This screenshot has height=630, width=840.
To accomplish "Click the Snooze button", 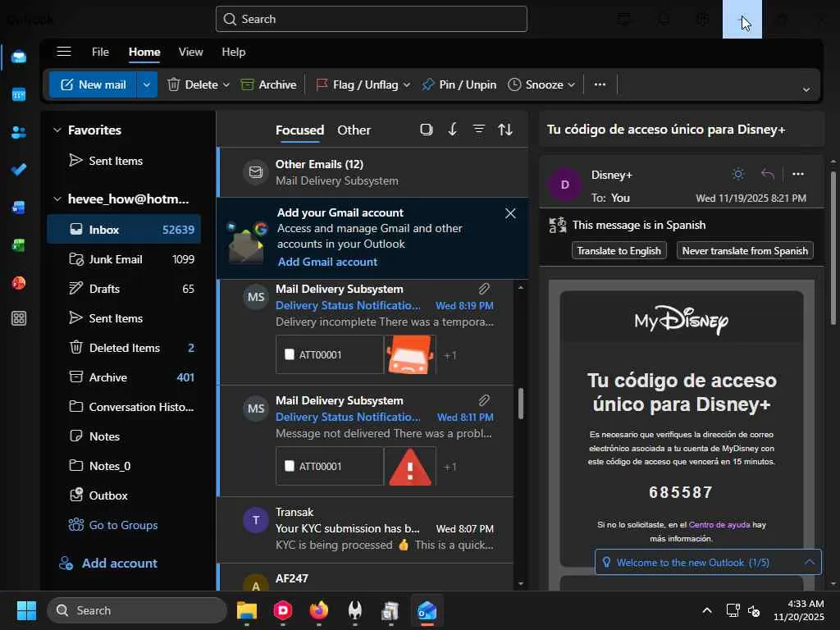I will coord(536,84).
